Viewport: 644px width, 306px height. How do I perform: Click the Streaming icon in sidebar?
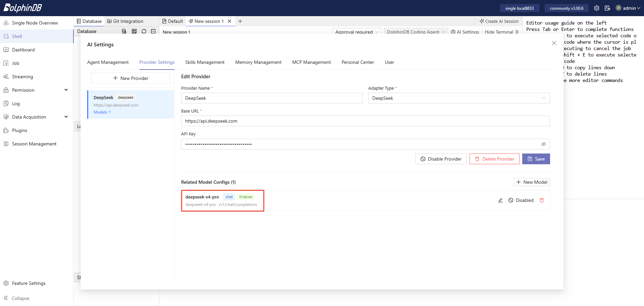pyautogui.click(x=6, y=77)
